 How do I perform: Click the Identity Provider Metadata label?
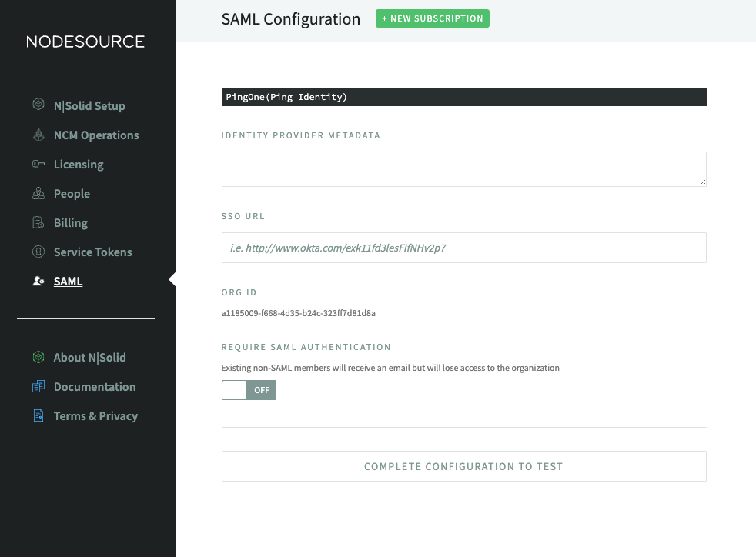301,135
